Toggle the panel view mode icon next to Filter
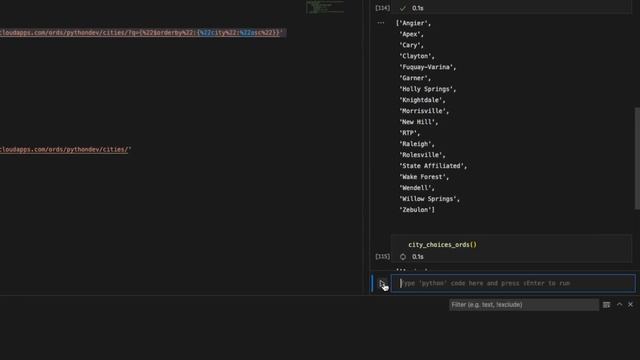This screenshot has height=360, width=640. tap(607, 304)
